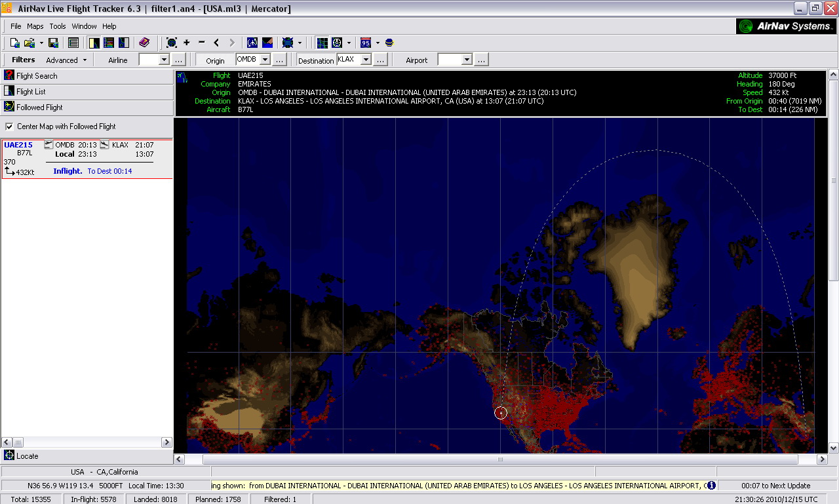
Task: Go to next map view arrow
Action: pos(231,43)
